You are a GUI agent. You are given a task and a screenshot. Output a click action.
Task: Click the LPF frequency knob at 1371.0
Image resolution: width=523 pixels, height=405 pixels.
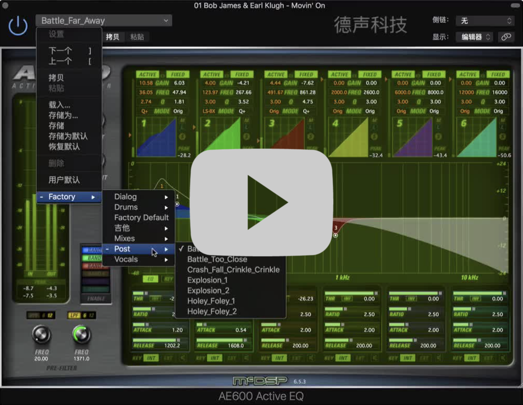tap(81, 335)
